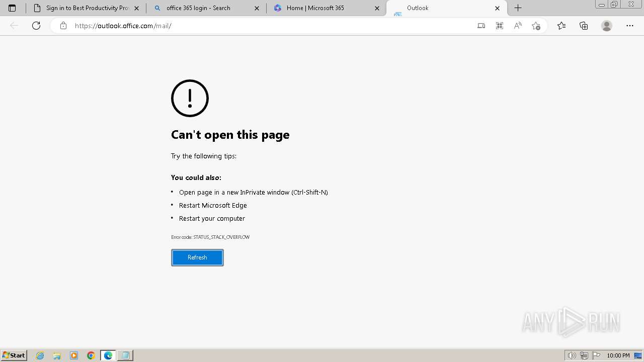Add this page to favorites star icon
The image size is (644, 362).
(x=536, y=26)
